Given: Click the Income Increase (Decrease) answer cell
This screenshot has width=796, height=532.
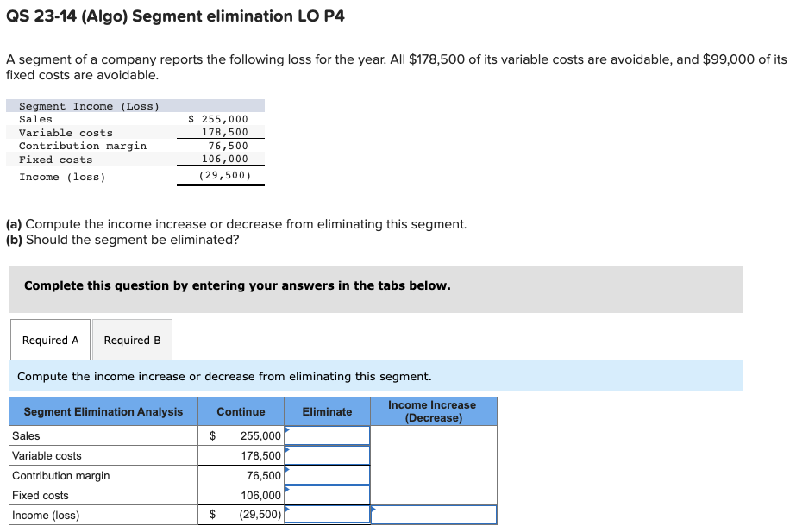Looking at the screenshot, I should [x=433, y=514].
